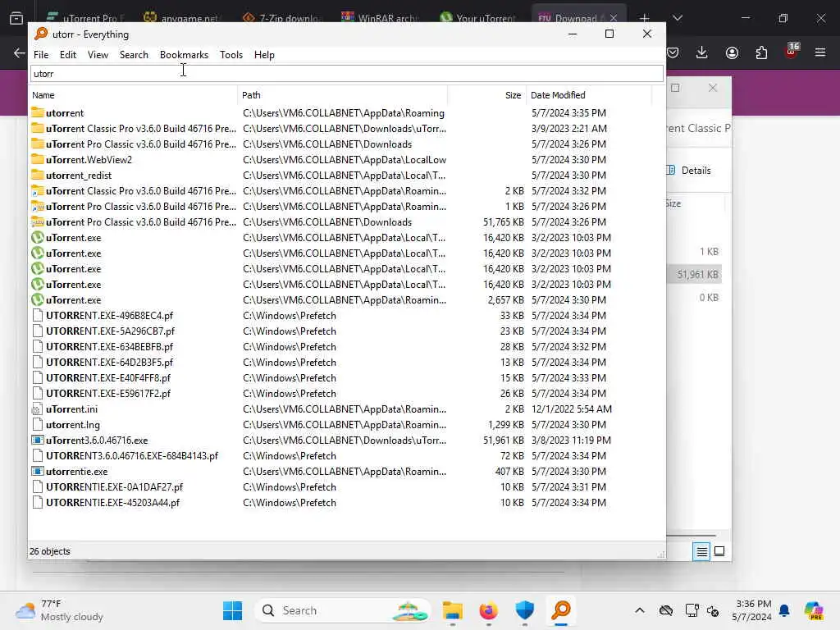Click UTORRENT.EXE-64D2B3F5.pf file name
The image size is (840, 630).
pos(110,362)
